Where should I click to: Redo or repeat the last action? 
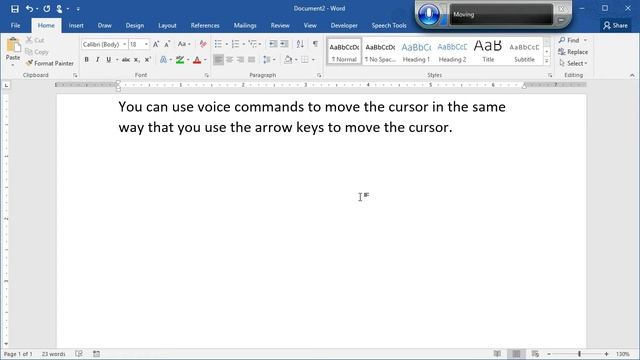pos(47,9)
